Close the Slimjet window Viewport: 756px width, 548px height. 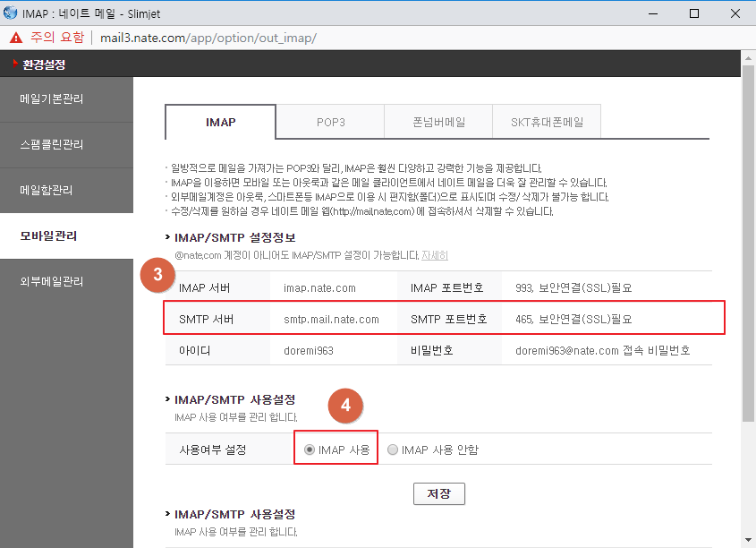[735, 13]
